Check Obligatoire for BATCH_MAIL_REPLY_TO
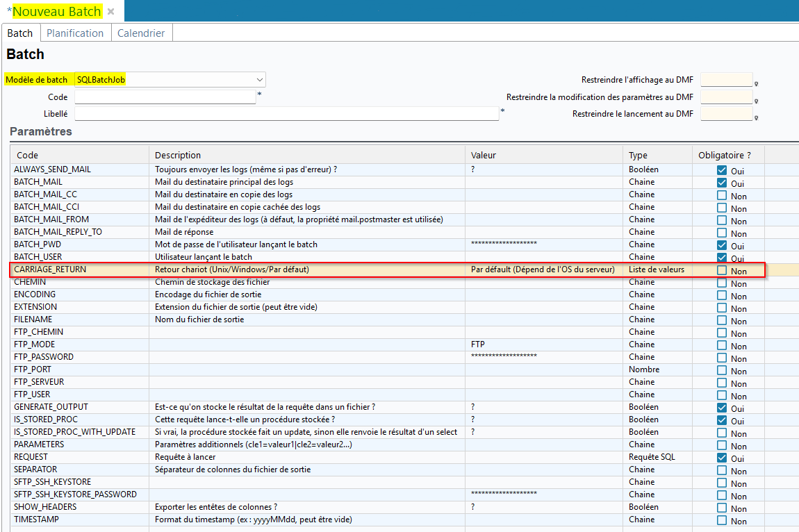799x532 pixels. (722, 233)
